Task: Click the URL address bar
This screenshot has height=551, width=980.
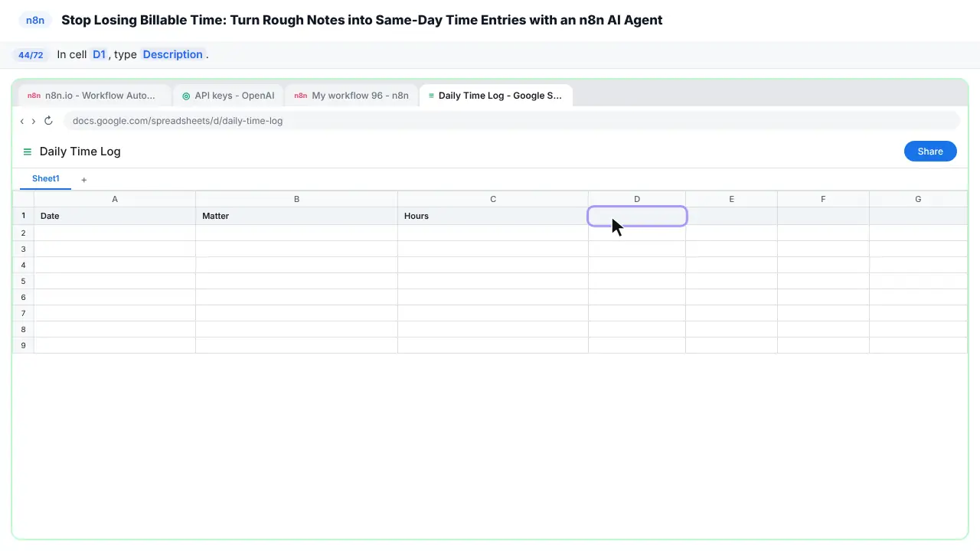Action: click(511, 121)
